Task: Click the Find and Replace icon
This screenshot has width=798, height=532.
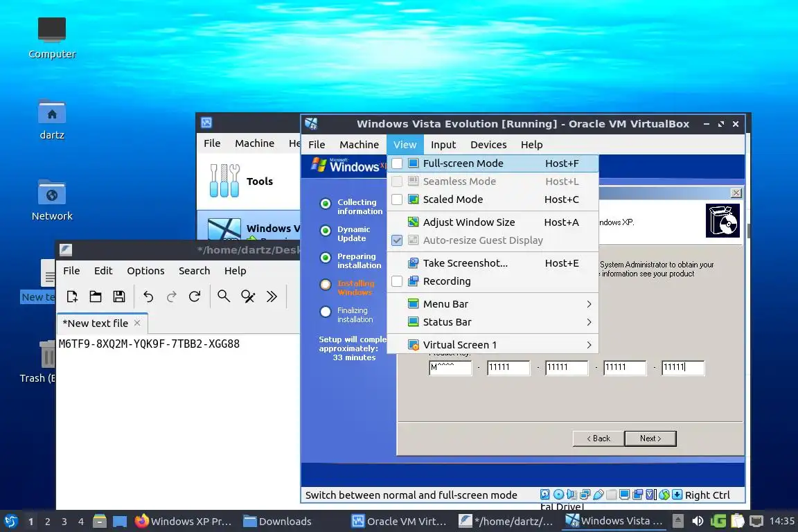Action: [248, 296]
